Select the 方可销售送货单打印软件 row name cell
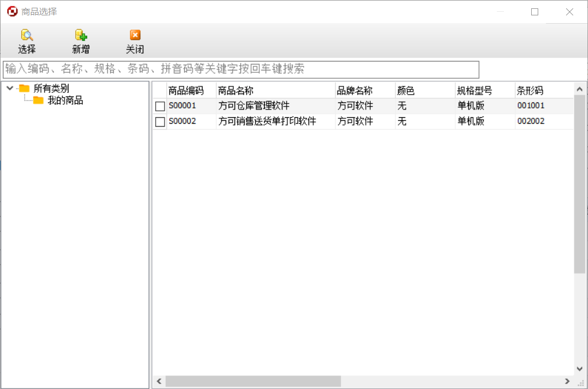The image size is (588, 389). [267, 121]
